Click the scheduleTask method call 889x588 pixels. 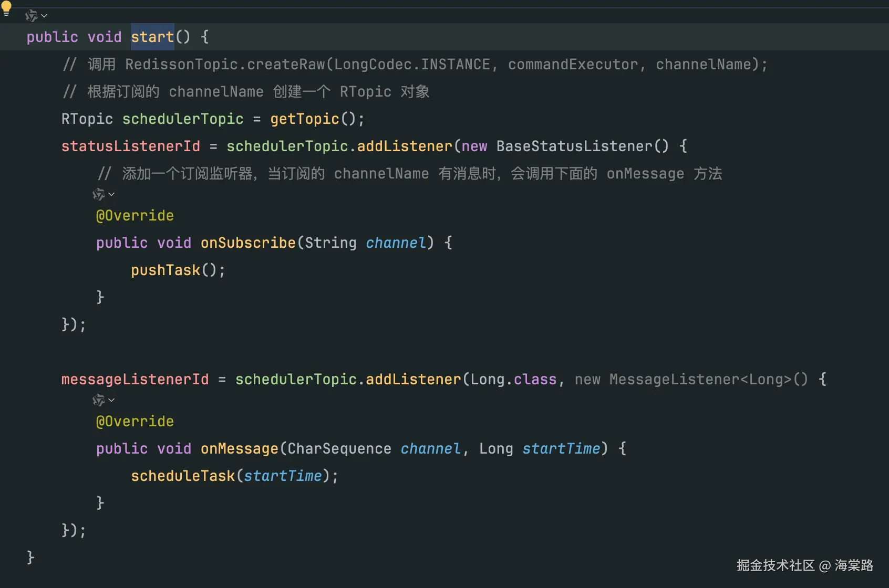(x=183, y=476)
